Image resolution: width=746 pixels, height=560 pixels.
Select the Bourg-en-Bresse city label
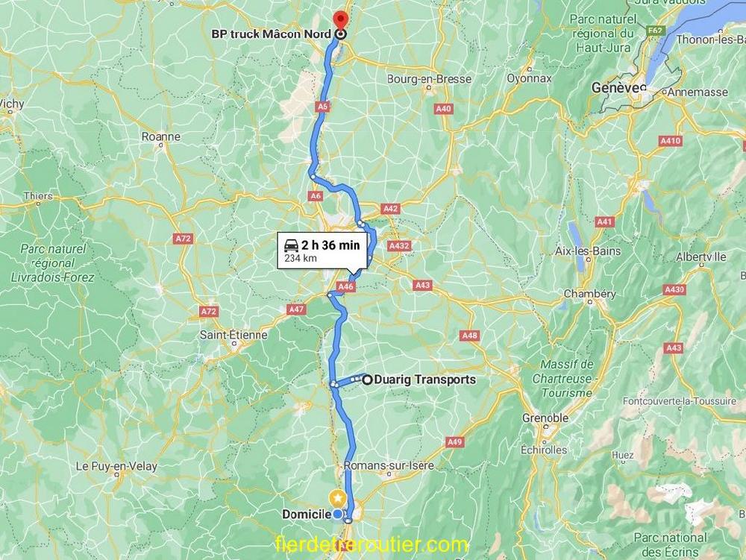coord(429,78)
